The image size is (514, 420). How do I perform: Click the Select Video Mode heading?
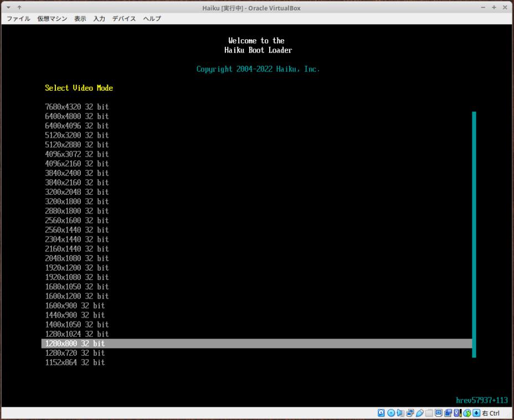[79, 88]
